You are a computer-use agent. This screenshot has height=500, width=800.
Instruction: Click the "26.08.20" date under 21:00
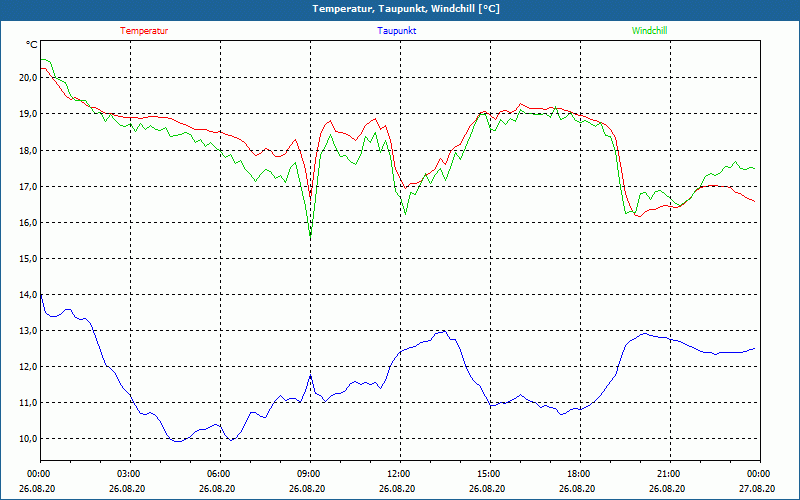pyautogui.click(x=667, y=488)
